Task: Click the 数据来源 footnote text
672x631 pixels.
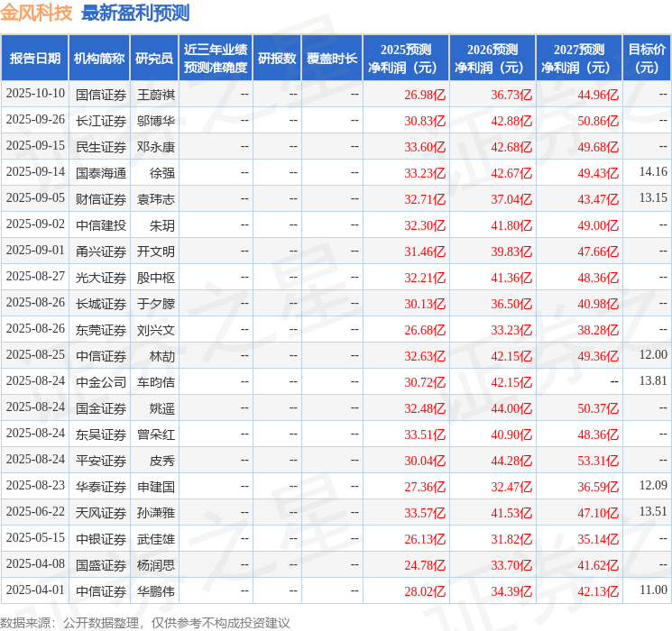Action: 145,622
